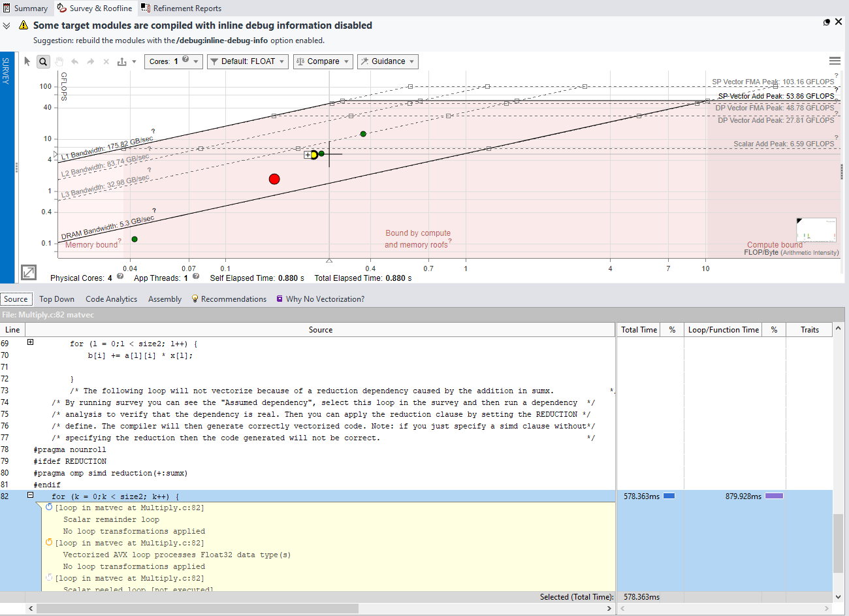Click the export chart icon
This screenshot has width=849, height=616.
point(121,61)
